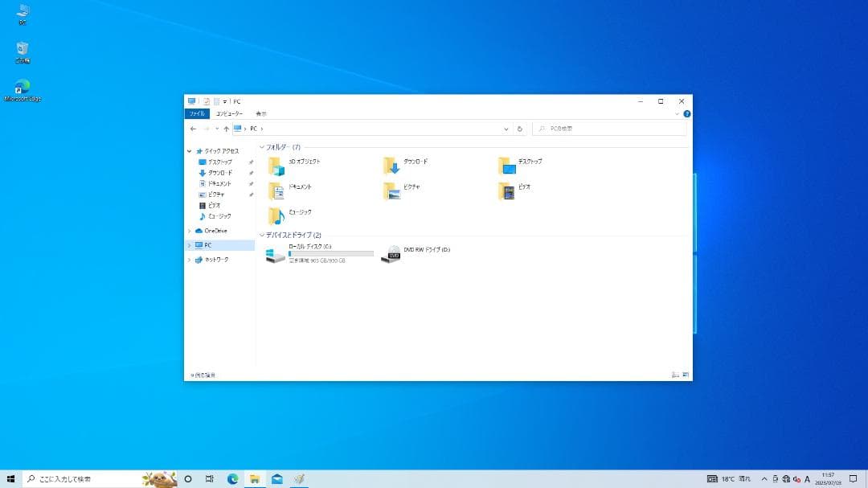Open the 表示 ribbon tab
The image size is (868, 488).
[260, 113]
